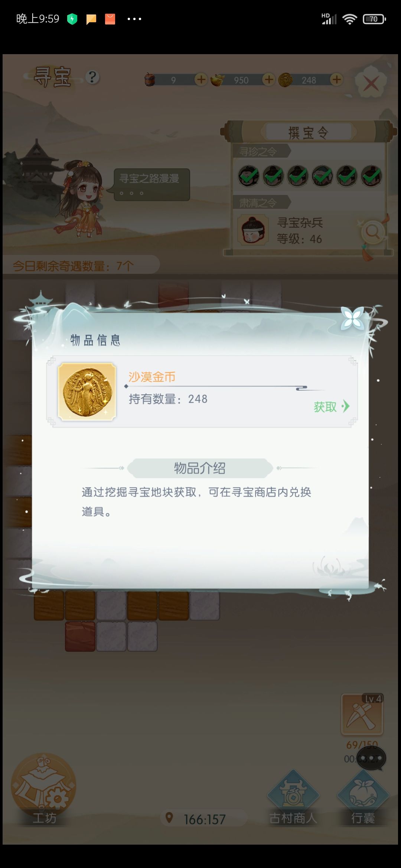The image size is (401, 868).
Task: Tap the 寻宝杂兵 enemy portrait
Action: [x=253, y=230]
